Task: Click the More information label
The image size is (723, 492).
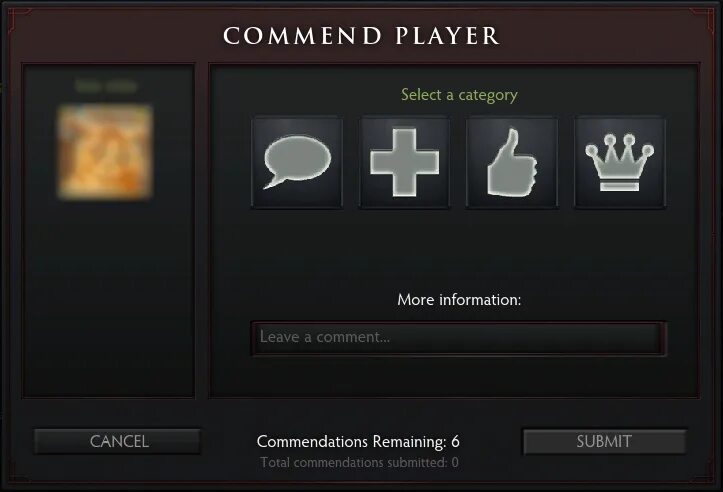Action: 459,300
